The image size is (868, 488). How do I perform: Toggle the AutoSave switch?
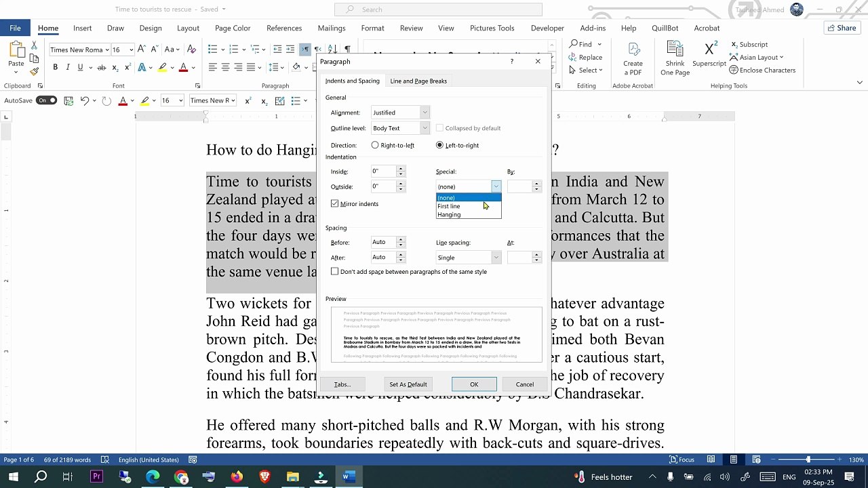click(46, 100)
